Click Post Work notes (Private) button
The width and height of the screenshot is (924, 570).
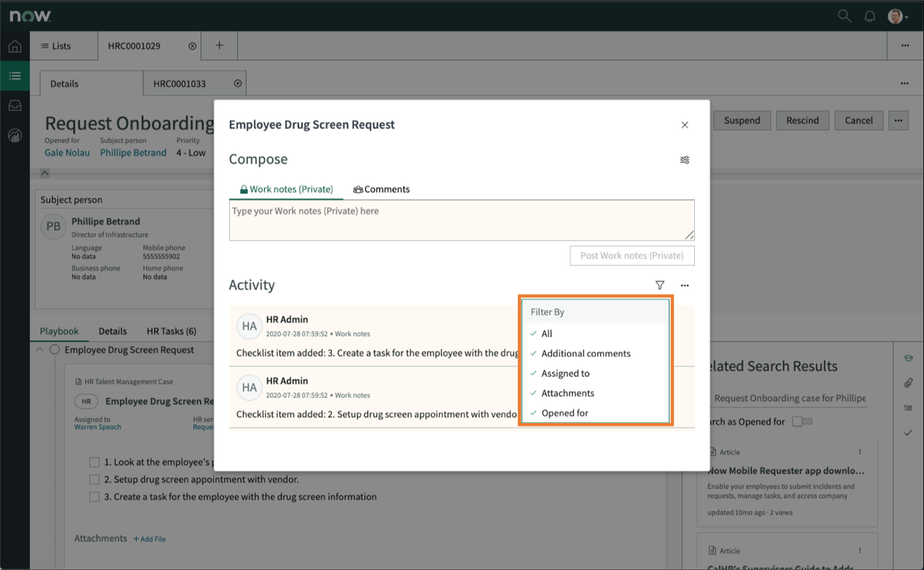(632, 255)
